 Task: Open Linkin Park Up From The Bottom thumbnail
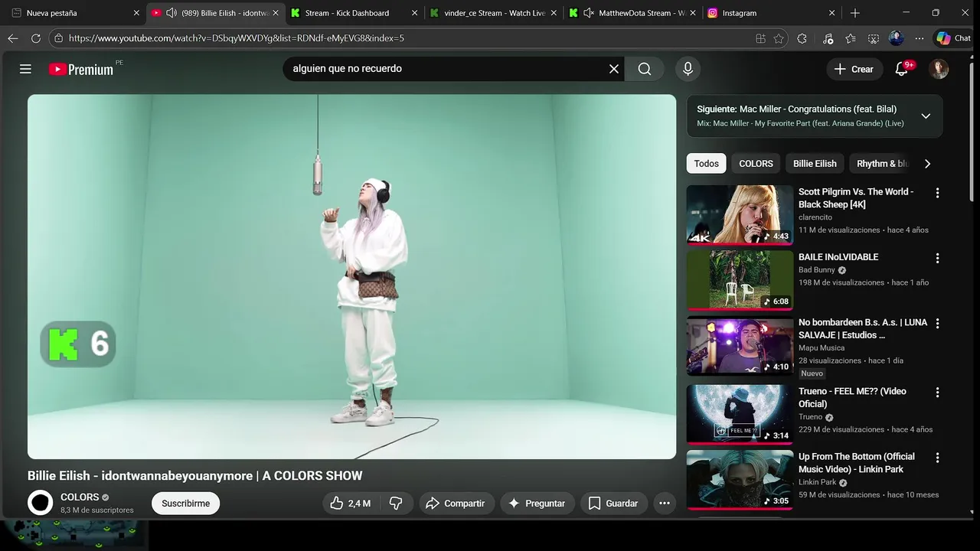tap(740, 480)
